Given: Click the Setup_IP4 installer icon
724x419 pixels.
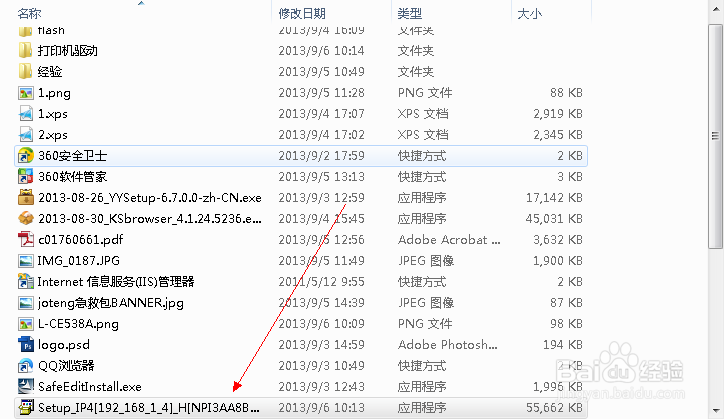Looking at the screenshot, I should [25, 407].
